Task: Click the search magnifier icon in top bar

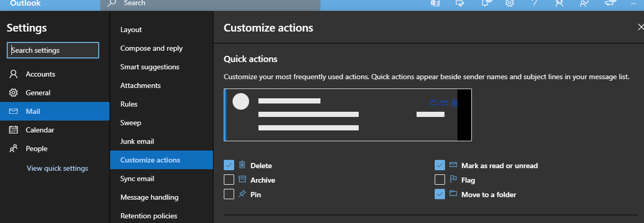Action: coord(112,3)
